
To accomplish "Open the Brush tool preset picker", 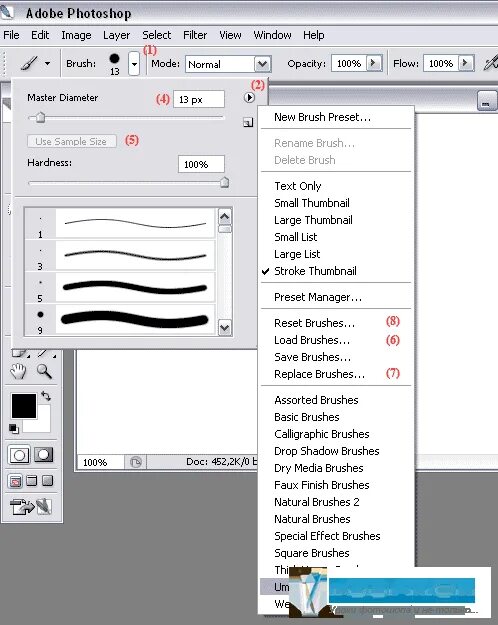I will pyautogui.click(x=35, y=63).
